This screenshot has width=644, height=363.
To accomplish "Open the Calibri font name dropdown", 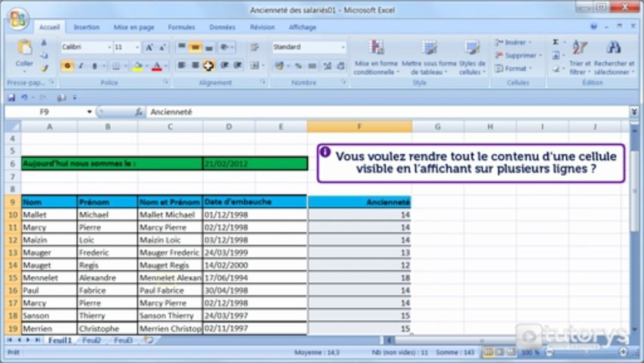I will (109, 47).
